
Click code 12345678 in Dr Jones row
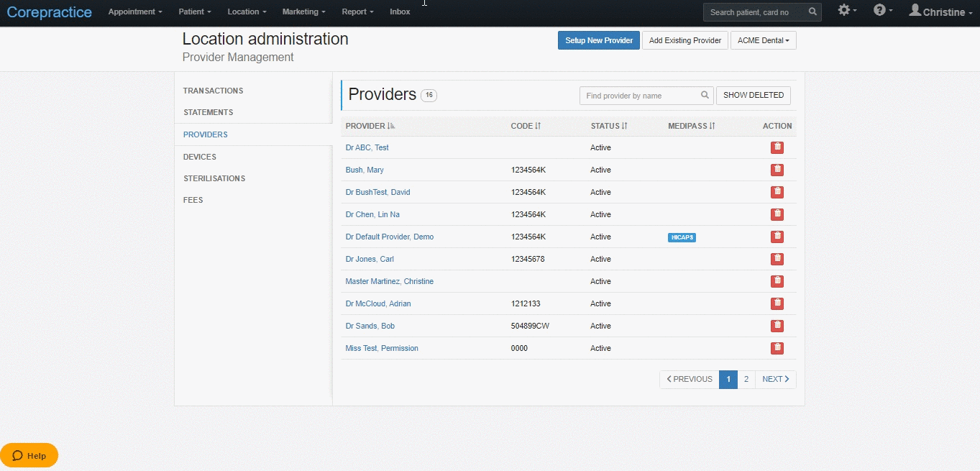528,259
